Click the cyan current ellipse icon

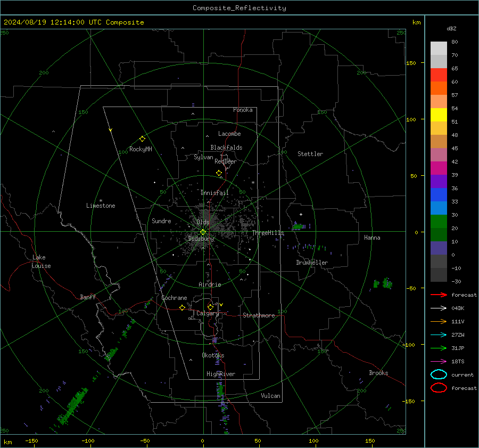[439, 374]
